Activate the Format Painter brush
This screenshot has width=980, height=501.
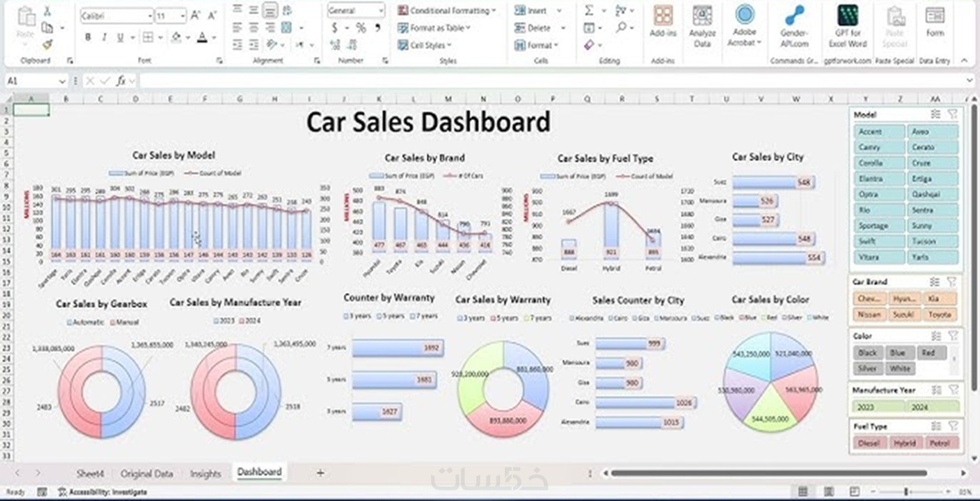click(48, 45)
